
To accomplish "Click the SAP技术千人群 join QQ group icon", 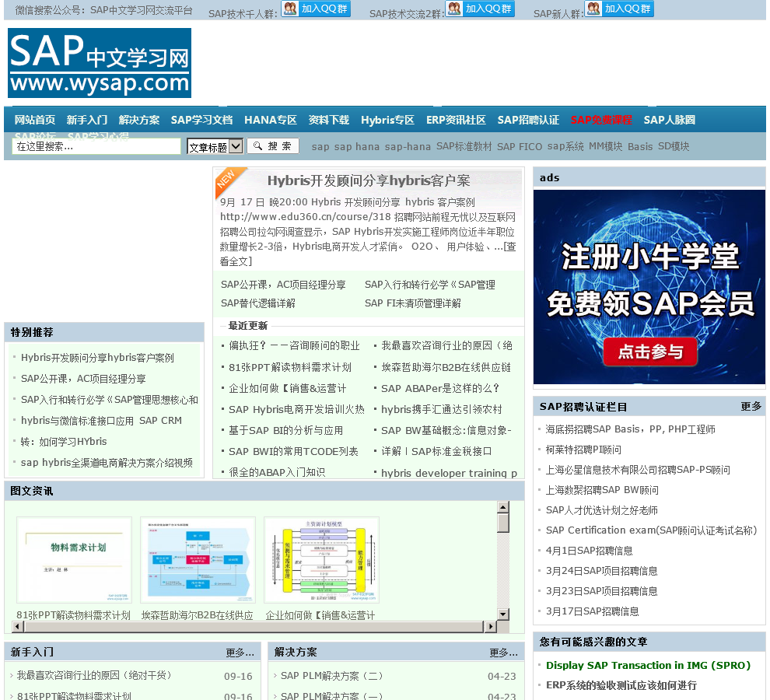I will (x=315, y=9).
